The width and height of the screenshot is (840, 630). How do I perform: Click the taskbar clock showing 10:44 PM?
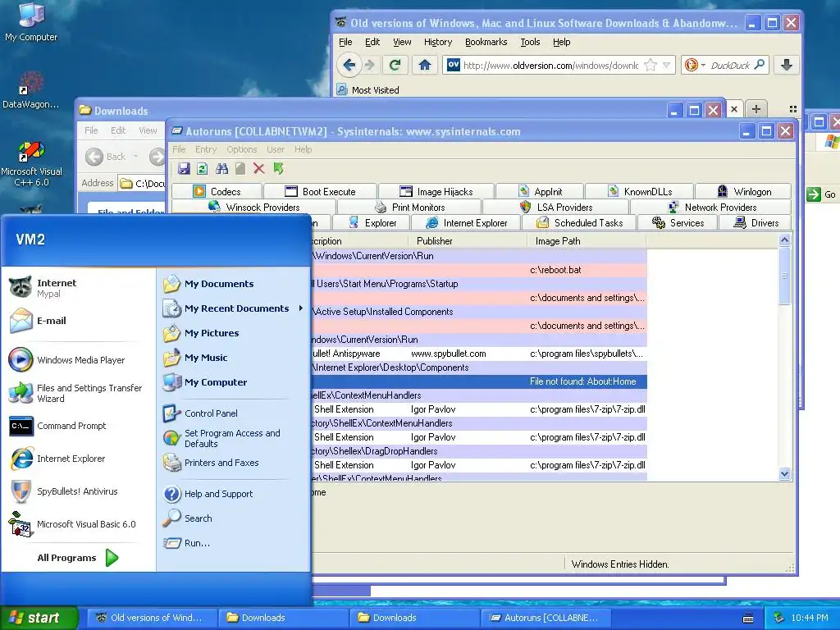810,618
